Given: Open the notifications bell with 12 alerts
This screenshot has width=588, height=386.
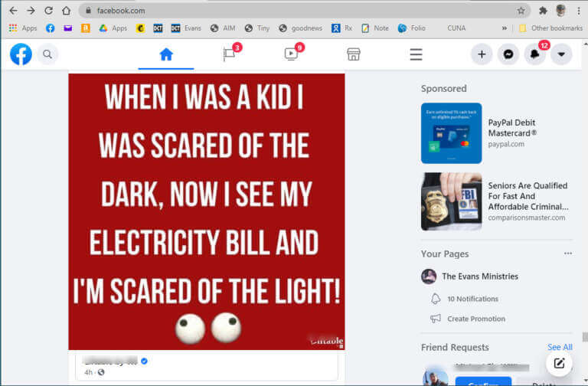Looking at the screenshot, I should [534, 54].
